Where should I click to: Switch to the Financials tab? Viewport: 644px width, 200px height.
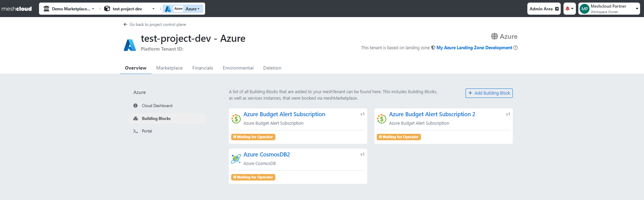tap(203, 68)
